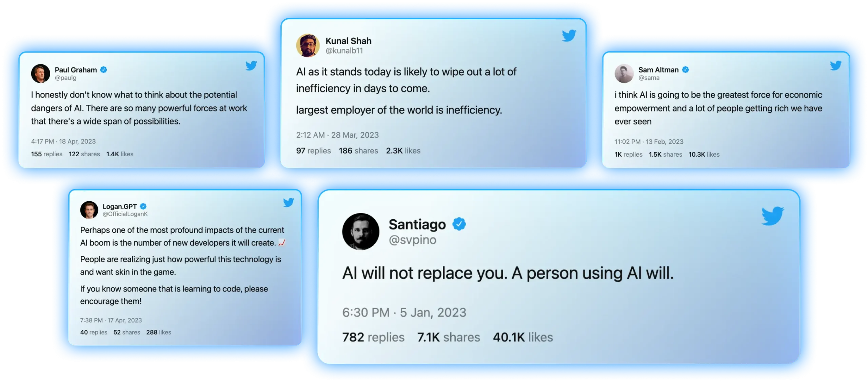
Task: Click the Twitter bird icon on Paul Graham's tweet
Action: pyautogui.click(x=251, y=65)
